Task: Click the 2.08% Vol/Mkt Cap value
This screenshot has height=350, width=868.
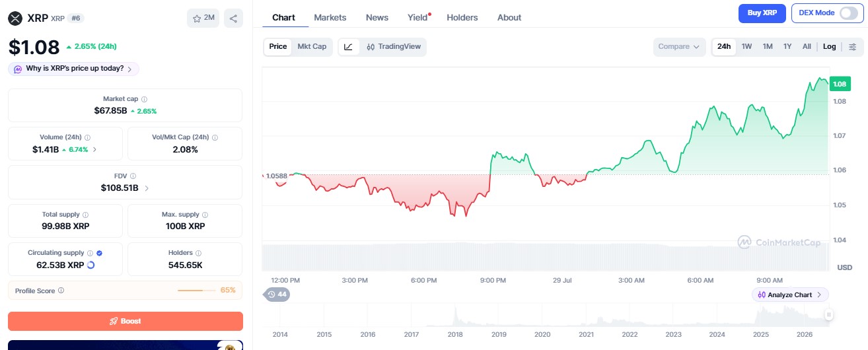Action: (x=185, y=149)
